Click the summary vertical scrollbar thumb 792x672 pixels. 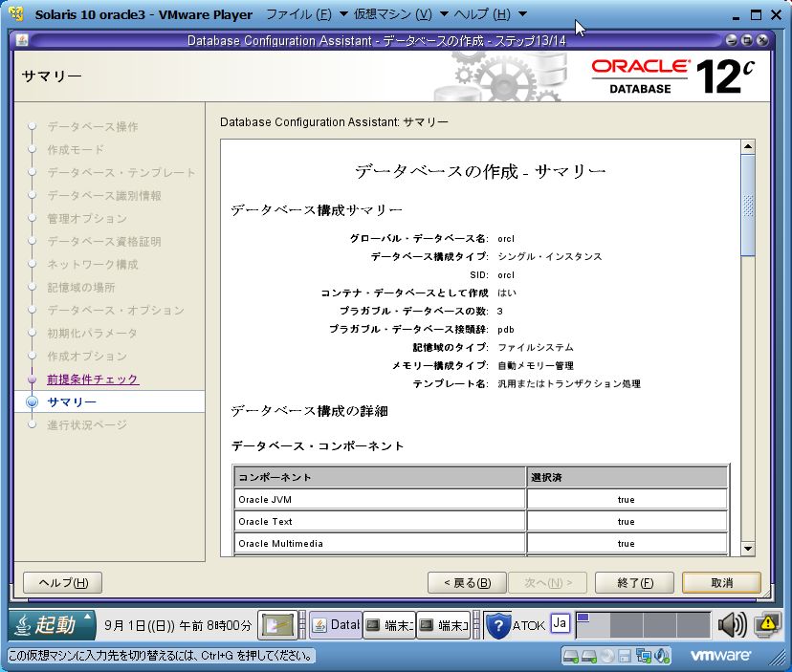(x=748, y=205)
